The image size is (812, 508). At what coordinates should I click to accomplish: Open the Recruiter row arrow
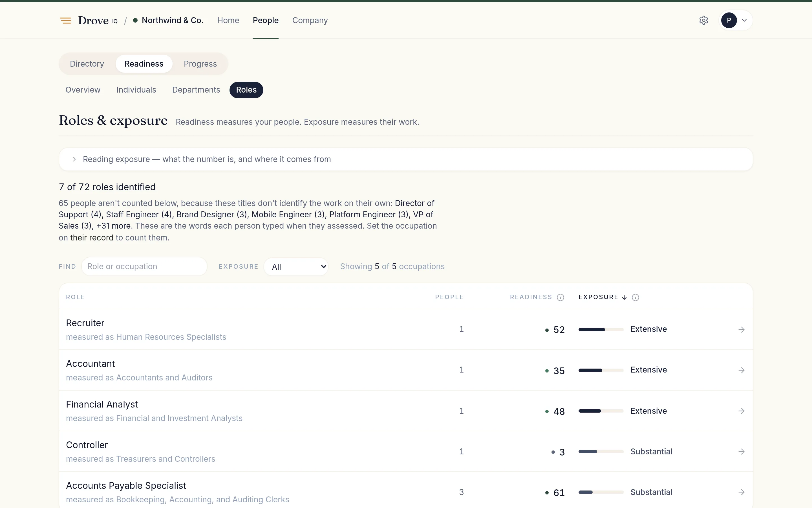point(742,330)
